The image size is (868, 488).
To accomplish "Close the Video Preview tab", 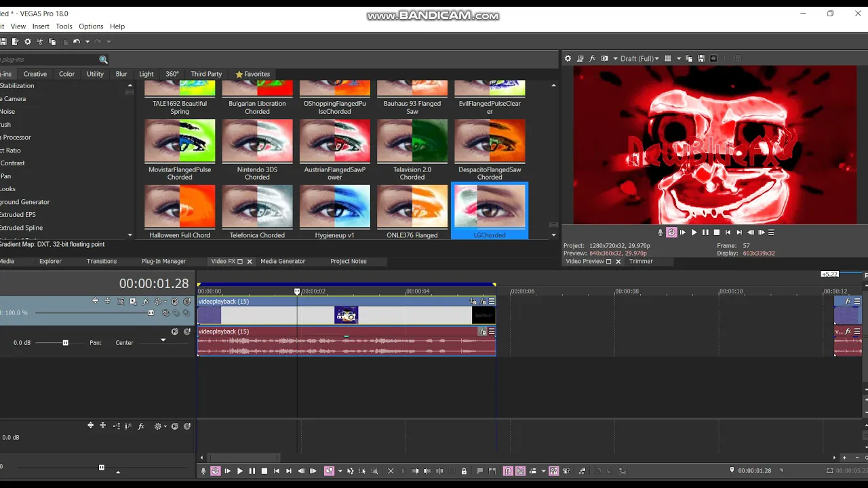I will point(618,262).
